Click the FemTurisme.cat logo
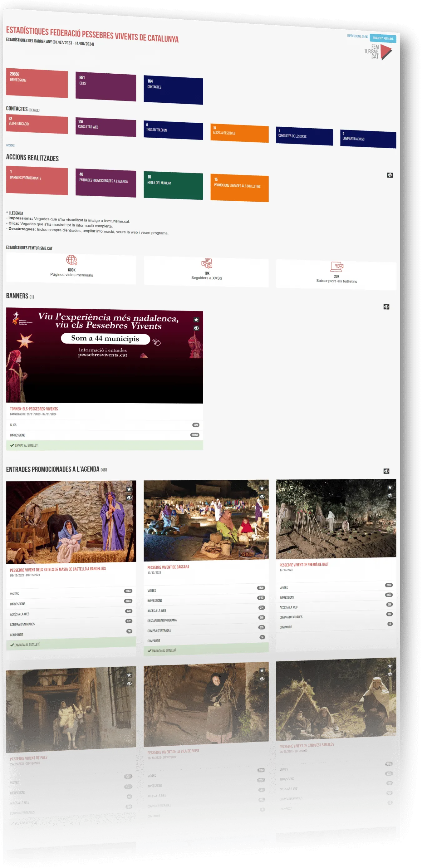 pos(378,52)
